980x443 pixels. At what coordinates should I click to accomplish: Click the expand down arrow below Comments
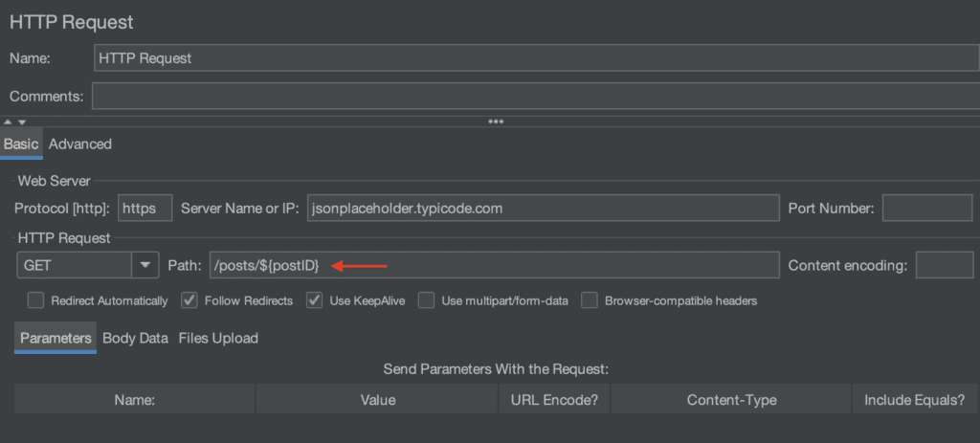click(x=21, y=122)
